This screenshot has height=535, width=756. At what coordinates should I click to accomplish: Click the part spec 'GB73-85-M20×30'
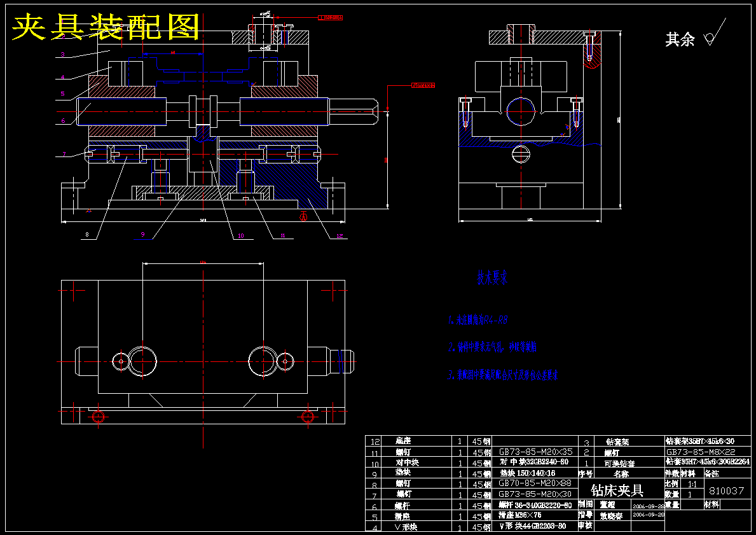[x=535, y=494]
